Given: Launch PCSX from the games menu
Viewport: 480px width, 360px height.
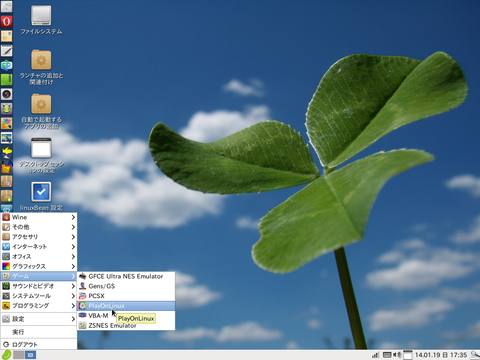Looking at the screenshot, I should click(x=126, y=296).
